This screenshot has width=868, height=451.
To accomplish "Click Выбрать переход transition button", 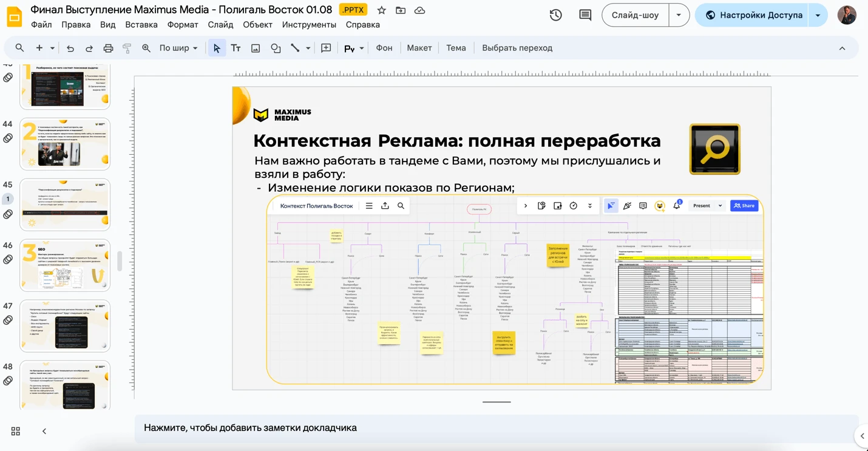I will (x=517, y=48).
